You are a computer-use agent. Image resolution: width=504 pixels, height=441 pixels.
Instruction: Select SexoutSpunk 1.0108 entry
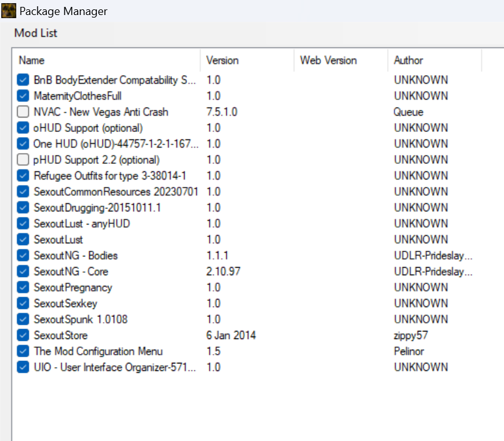point(81,319)
